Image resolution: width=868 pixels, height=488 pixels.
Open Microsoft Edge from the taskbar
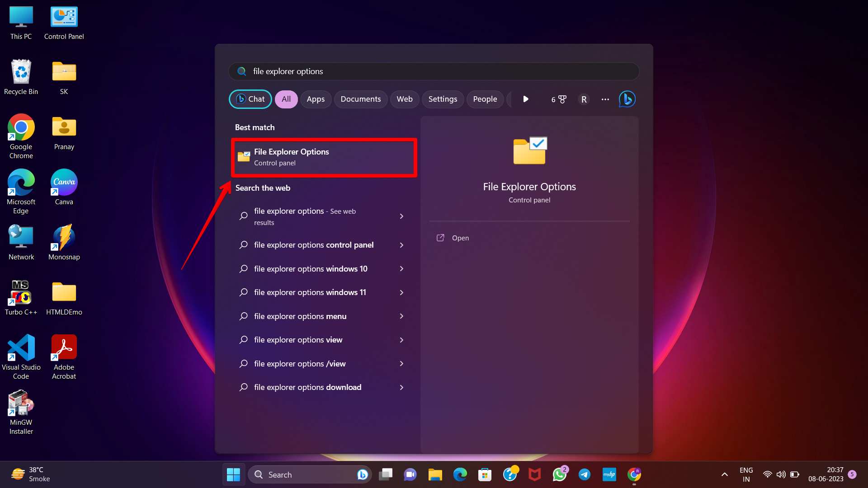(460, 474)
